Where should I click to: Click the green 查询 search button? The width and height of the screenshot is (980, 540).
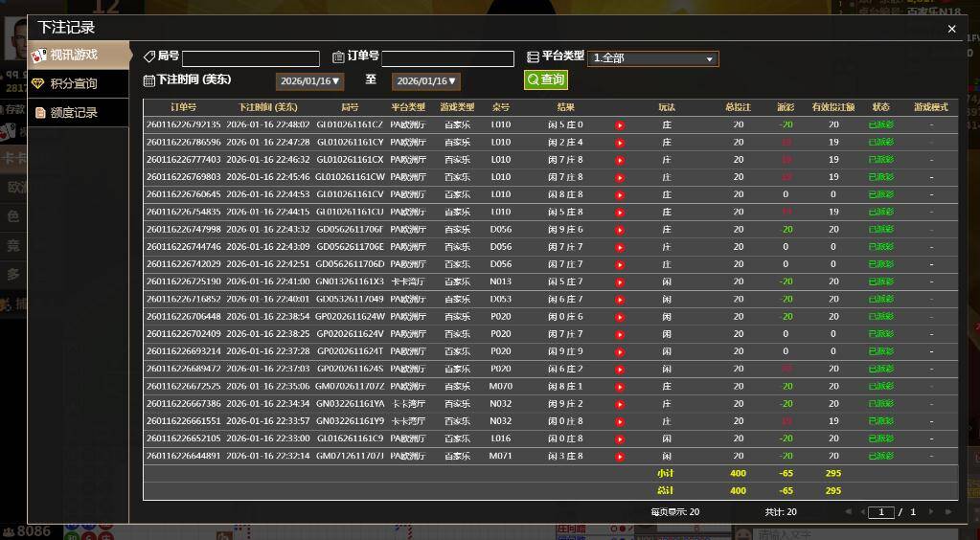click(546, 80)
